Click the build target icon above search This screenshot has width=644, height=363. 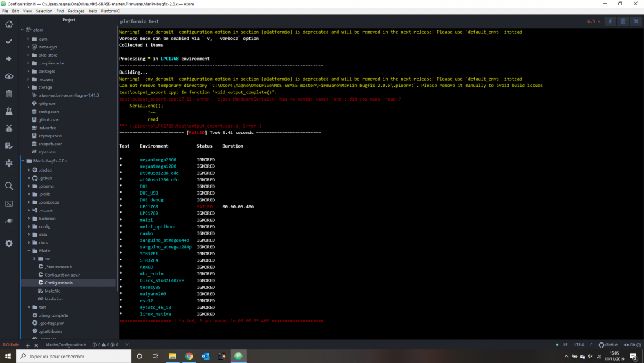[x=8, y=163]
